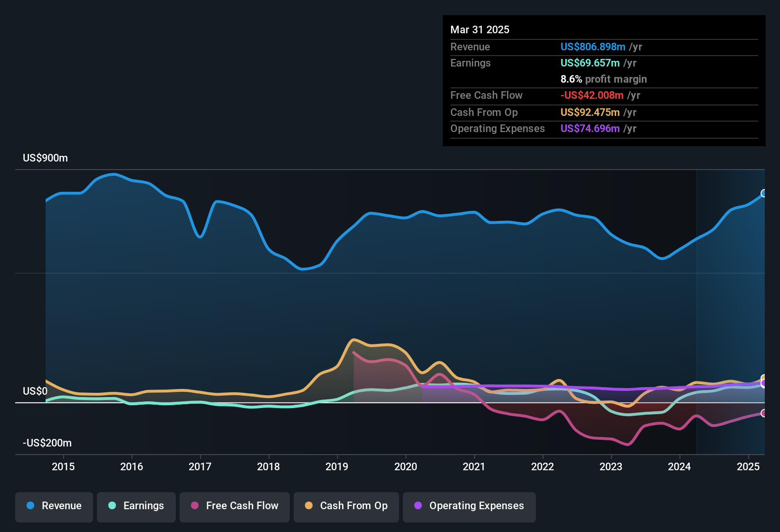The height and width of the screenshot is (532, 780).
Task: Hide the Earnings series via its legend entry
Action: [136, 506]
